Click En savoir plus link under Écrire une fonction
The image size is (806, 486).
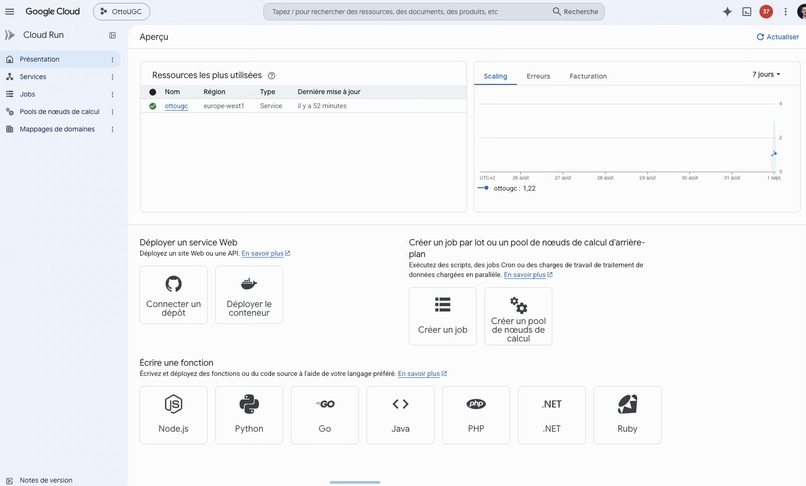click(x=422, y=373)
